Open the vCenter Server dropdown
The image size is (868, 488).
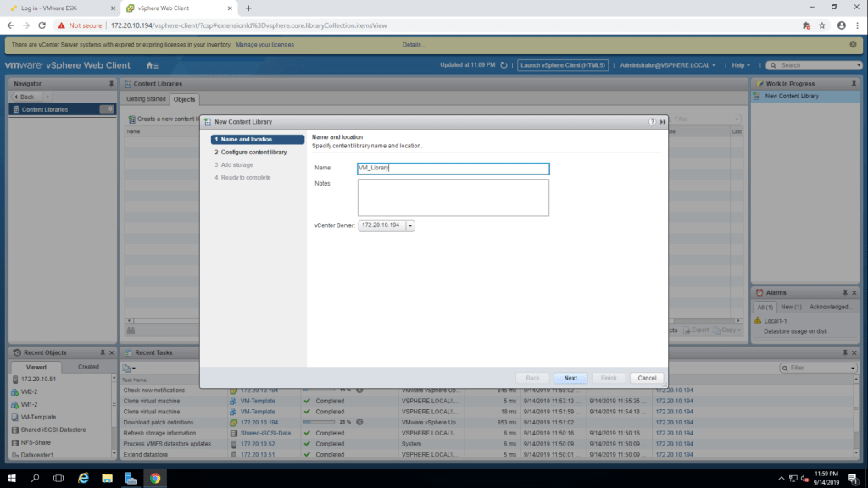click(410, 225)
